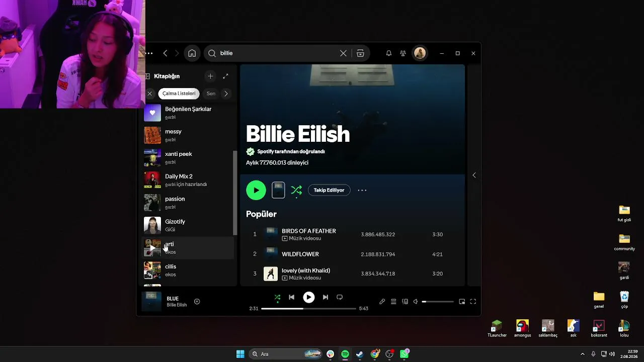Add BLUE to Liked Songs
The height and width of the screenshot is (362, 644).
tap(197, 302)
